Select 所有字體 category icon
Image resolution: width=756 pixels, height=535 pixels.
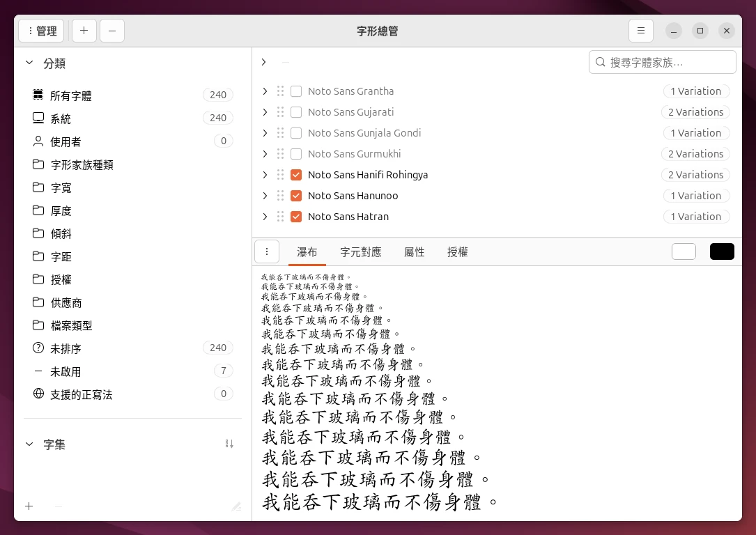[38, 95]
